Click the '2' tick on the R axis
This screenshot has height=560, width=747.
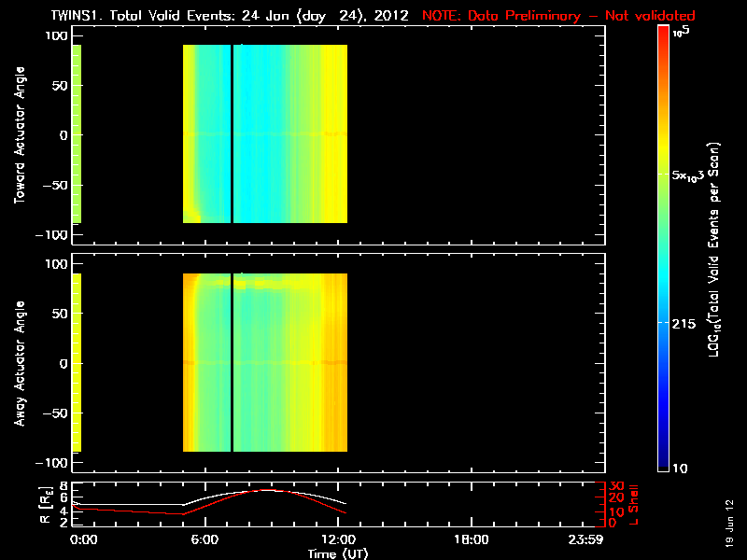tap(63, 523)
